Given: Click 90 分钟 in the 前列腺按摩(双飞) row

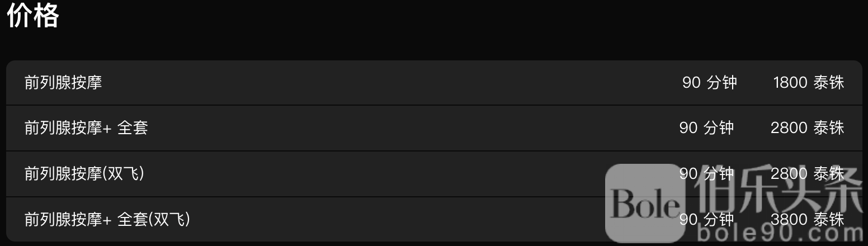Looking at the screenshot, I should pos(706,174).
